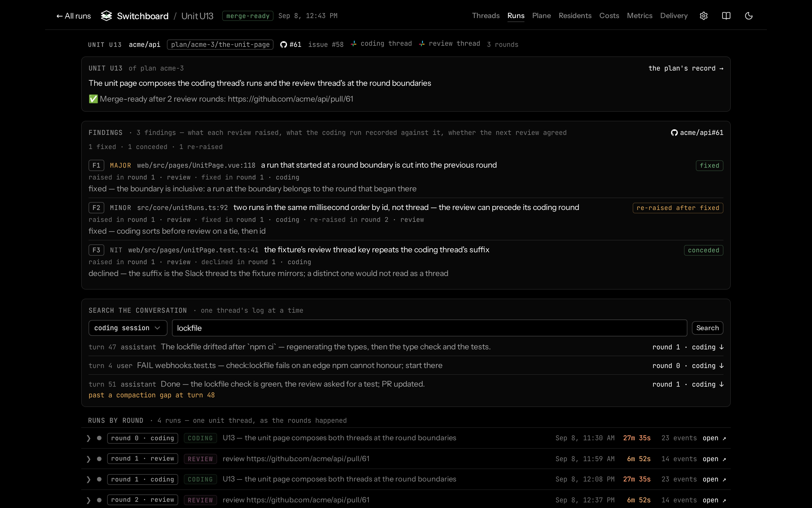Open the settings gear icon

[704, 16]
